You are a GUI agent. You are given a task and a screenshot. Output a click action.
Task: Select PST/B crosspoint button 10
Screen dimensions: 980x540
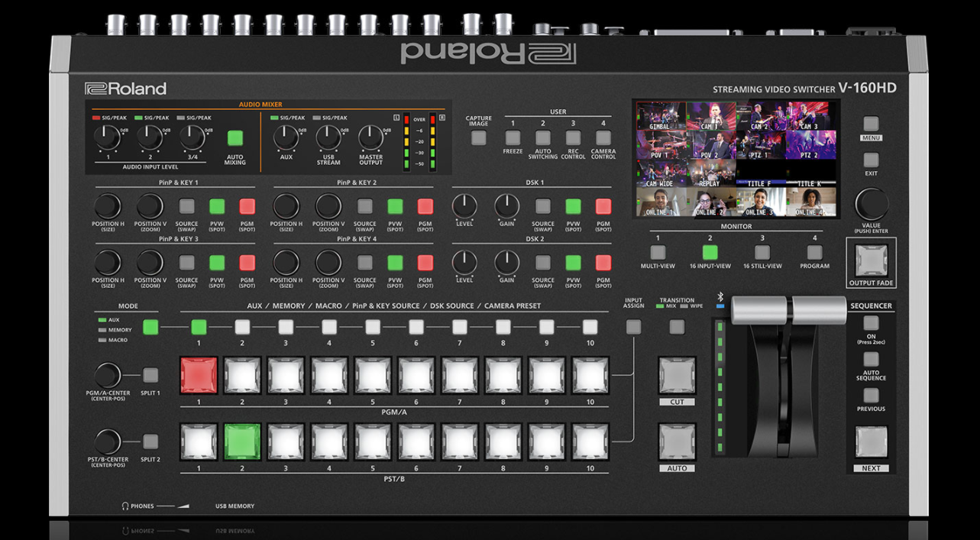coord(590,441)
